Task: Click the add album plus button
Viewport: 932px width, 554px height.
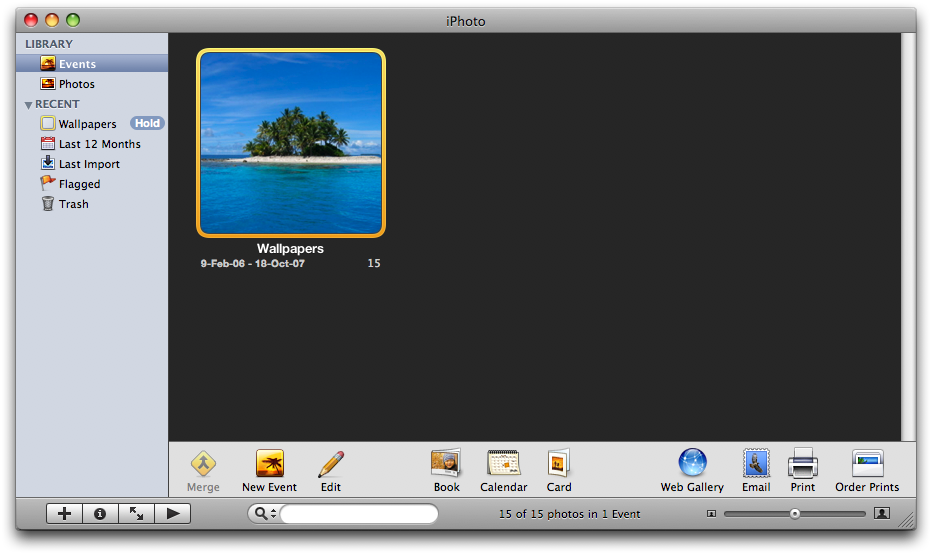Action: 64,514
